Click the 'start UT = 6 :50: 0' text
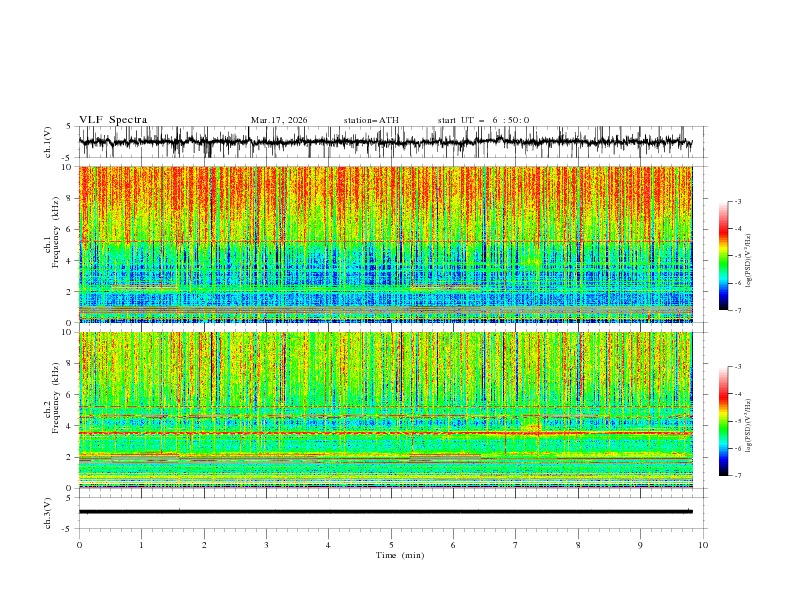792x612 pixels. tap(483, 120)
